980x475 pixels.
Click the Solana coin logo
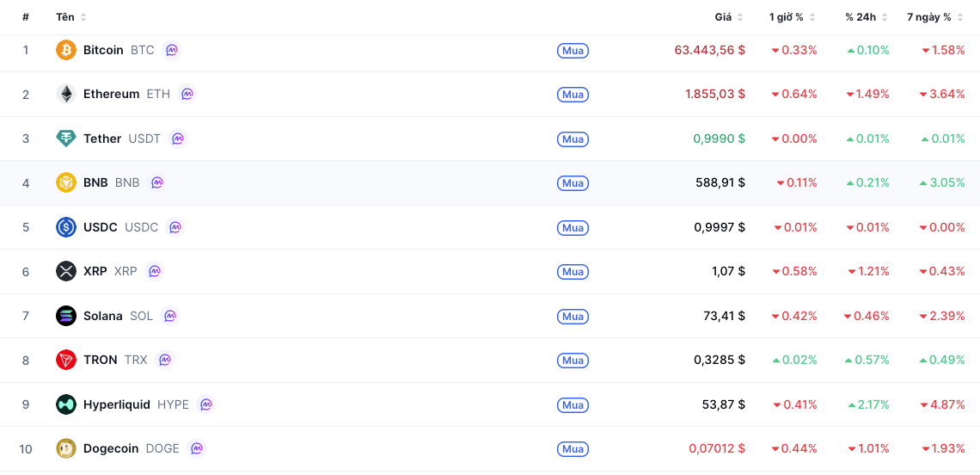(65, 316)
